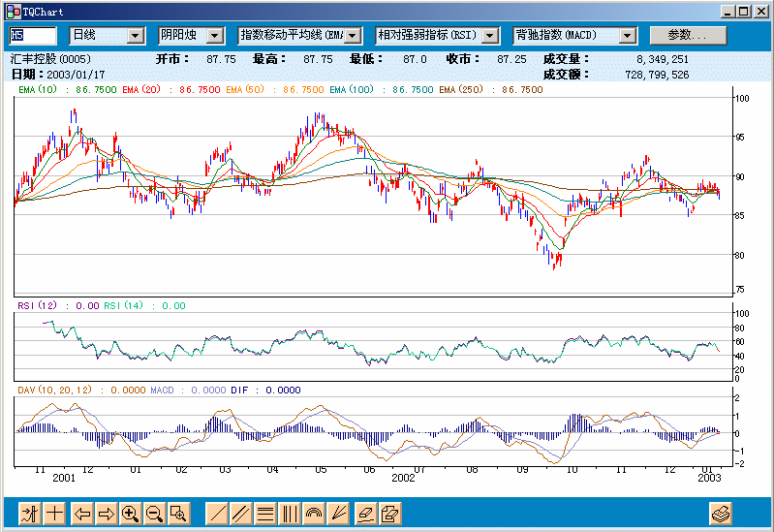Click the right arrow to move chart forward

pyautogui.click(x=107, y=514)
